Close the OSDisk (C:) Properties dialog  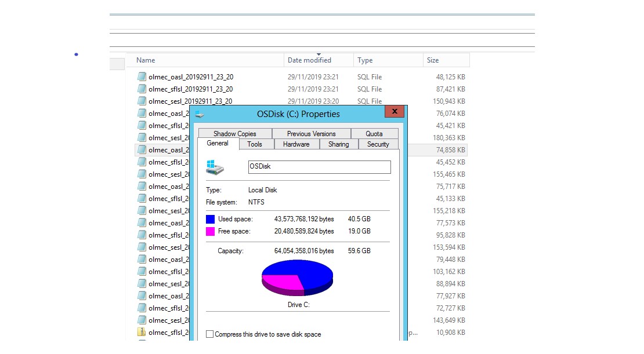click(x=395, y=111)
